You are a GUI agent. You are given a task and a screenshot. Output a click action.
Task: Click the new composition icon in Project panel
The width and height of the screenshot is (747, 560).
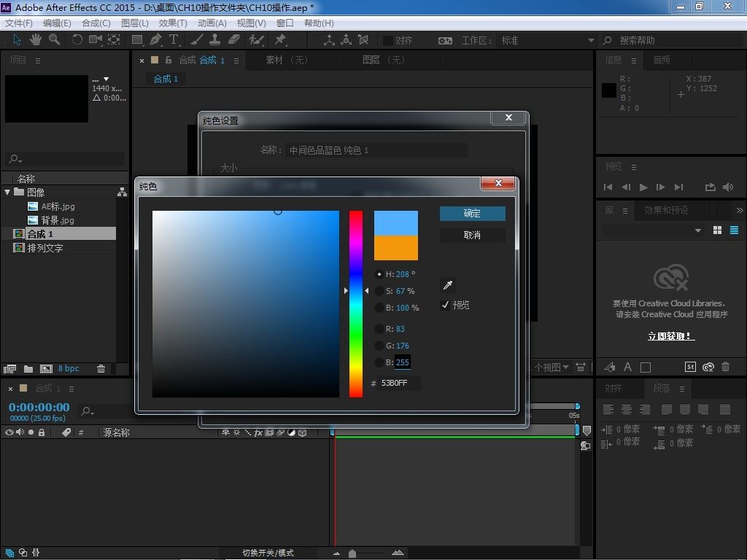(46, 368)
